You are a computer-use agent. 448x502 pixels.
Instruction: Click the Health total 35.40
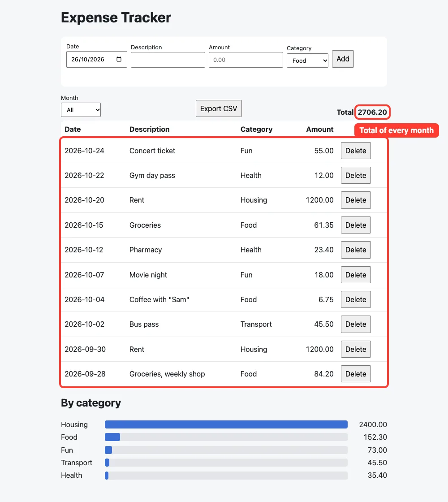[x=377, y=476]
